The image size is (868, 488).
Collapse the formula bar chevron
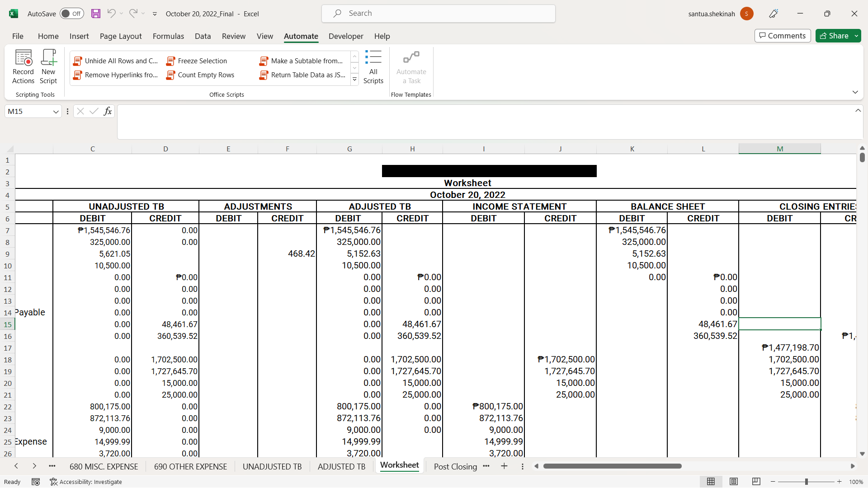tap(858, 111)
